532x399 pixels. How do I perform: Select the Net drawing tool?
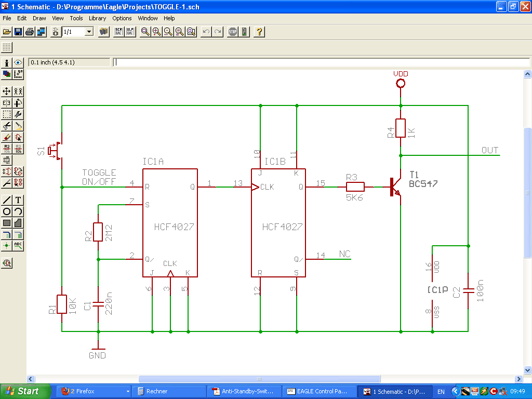18,234
